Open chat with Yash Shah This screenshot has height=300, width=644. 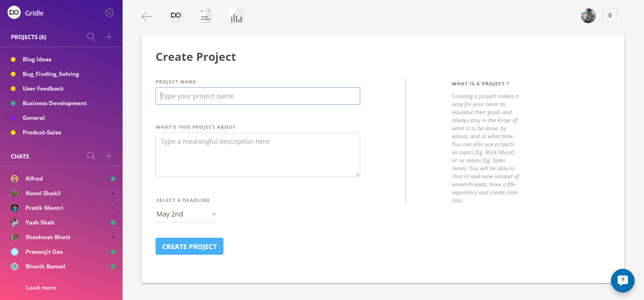[40, 223]
